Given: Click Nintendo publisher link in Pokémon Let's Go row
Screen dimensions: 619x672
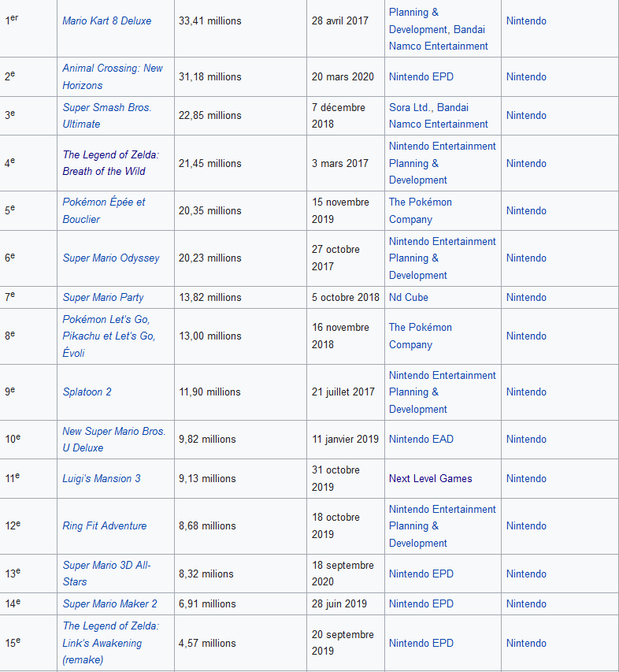Looking at the screenshot, I should pos(526,336).
